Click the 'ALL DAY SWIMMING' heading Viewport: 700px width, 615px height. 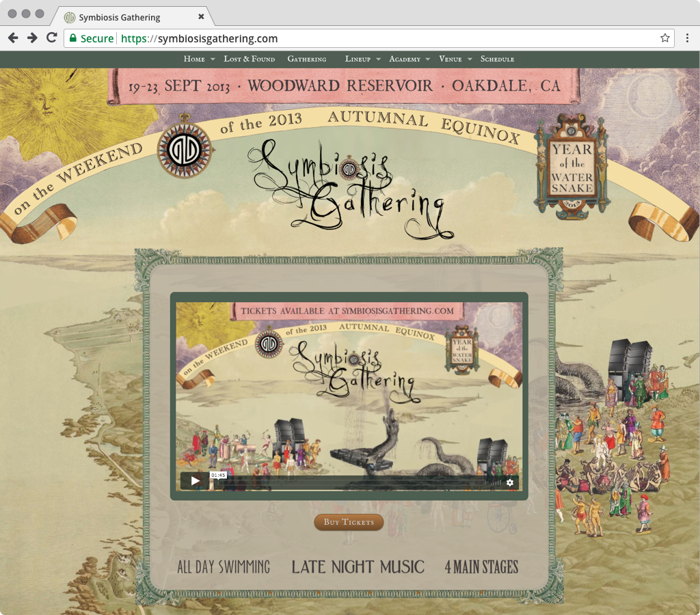pos(224,567)
